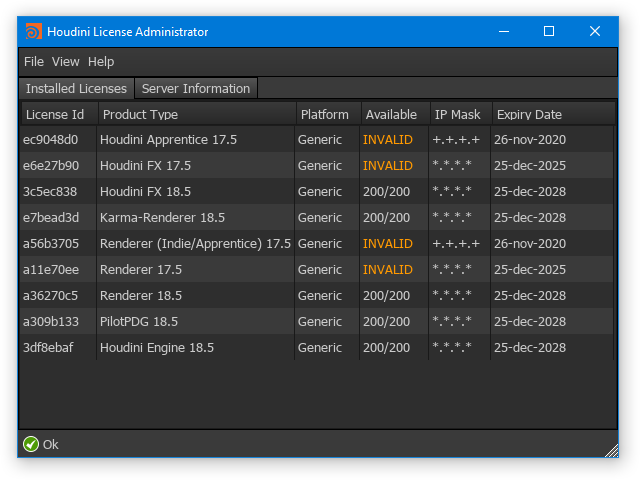Select license e7bead3d
640x480 pixels.
(51, 218)
